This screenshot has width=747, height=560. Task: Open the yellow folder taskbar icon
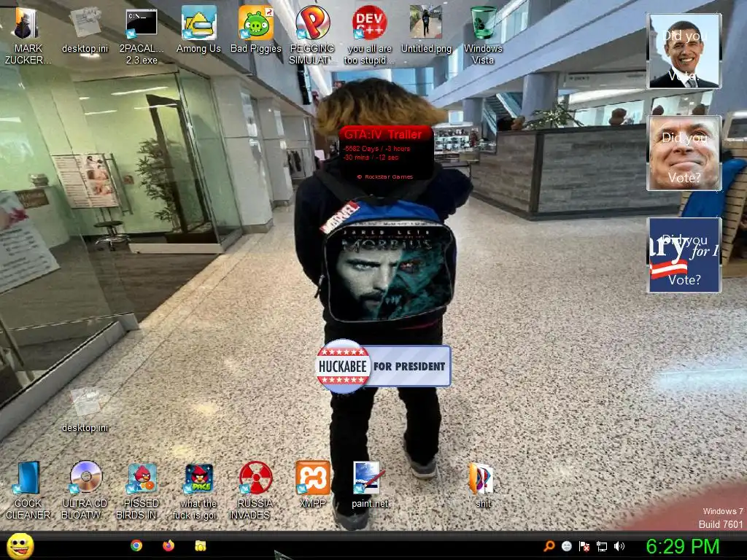pyautogui.click(x=201, y=545)
